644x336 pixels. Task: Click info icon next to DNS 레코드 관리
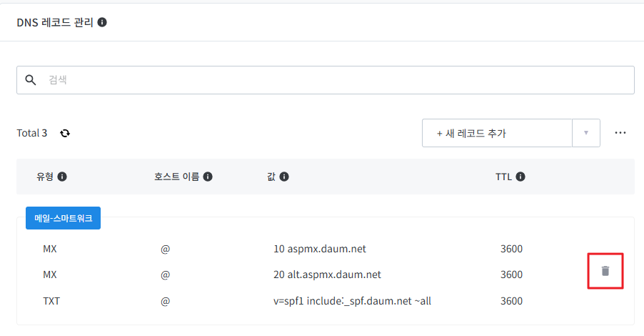click(x=102, y=22)
